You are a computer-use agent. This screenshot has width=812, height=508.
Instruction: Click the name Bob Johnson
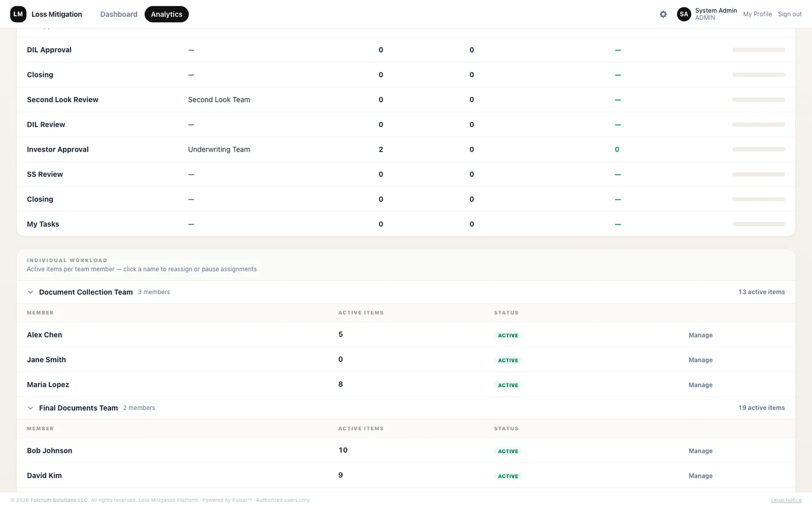tap(50, 451)
